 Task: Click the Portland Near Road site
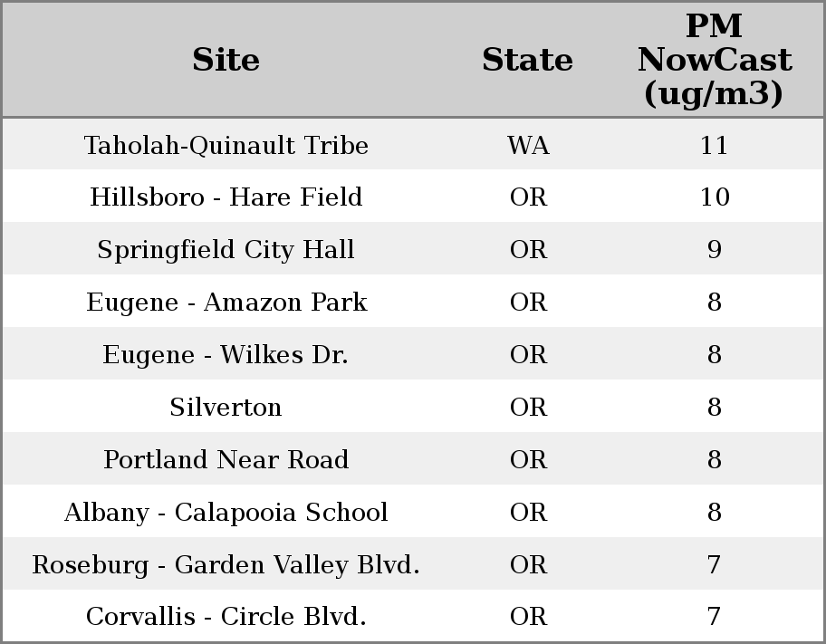(x=226, y=460)
